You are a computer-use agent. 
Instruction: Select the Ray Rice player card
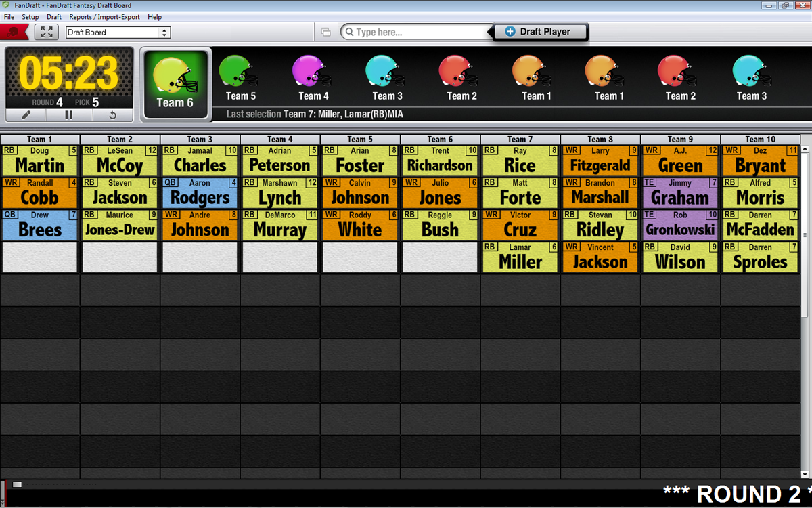[520, 161]
